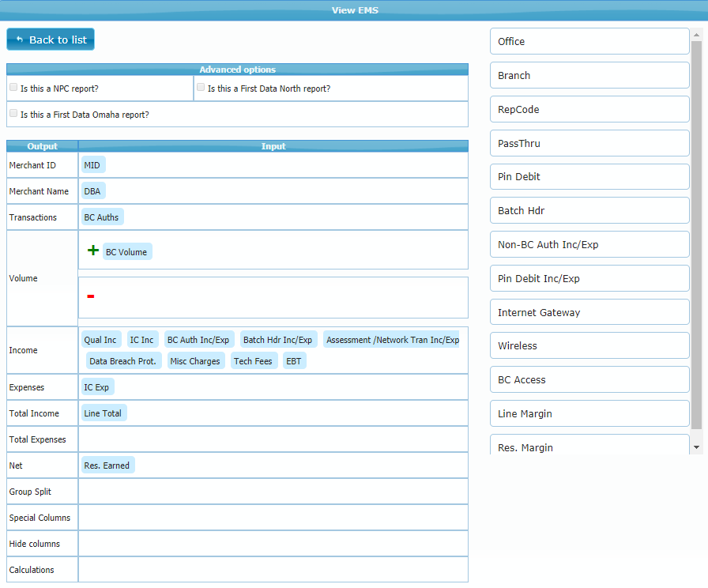Check the First Data North report option
This screenshot has height=588, width=708.
[x=201, y=88]
